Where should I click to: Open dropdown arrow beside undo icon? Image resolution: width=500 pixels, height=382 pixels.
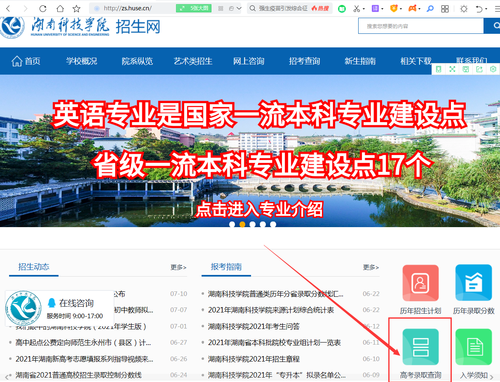(x=487, y=9)
